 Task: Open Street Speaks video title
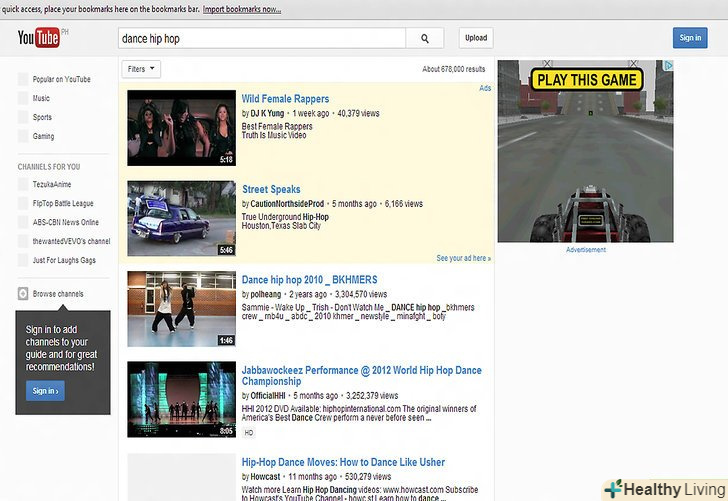[271, 189]
